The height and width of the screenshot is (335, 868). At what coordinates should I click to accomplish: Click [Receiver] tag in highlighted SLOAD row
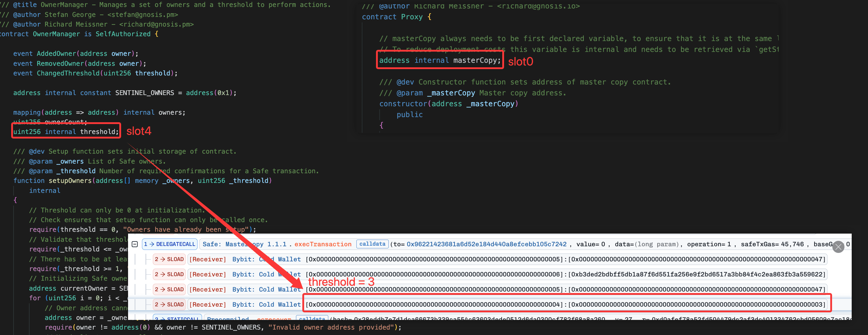[x=207, y=304]
